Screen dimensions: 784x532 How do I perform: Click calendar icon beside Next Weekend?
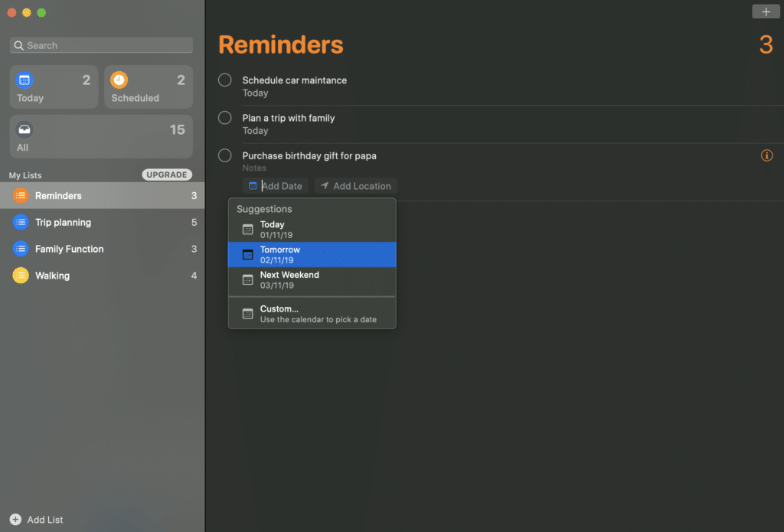(x=247, y=279)
